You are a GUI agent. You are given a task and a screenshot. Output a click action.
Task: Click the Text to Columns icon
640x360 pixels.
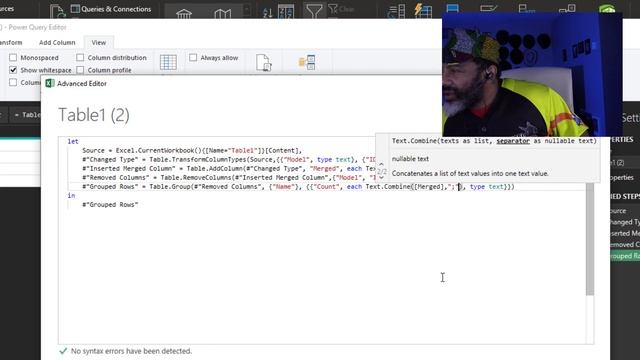point(396,11)
